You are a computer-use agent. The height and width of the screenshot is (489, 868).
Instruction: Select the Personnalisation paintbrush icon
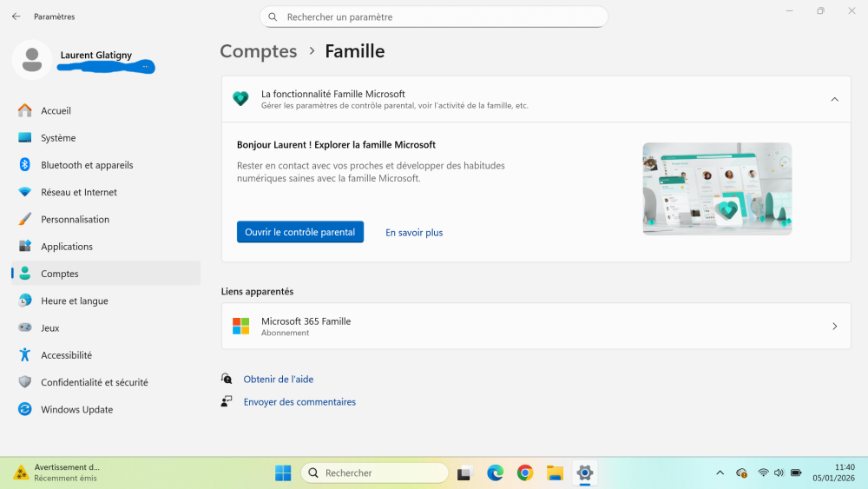[x=24, y=220]
